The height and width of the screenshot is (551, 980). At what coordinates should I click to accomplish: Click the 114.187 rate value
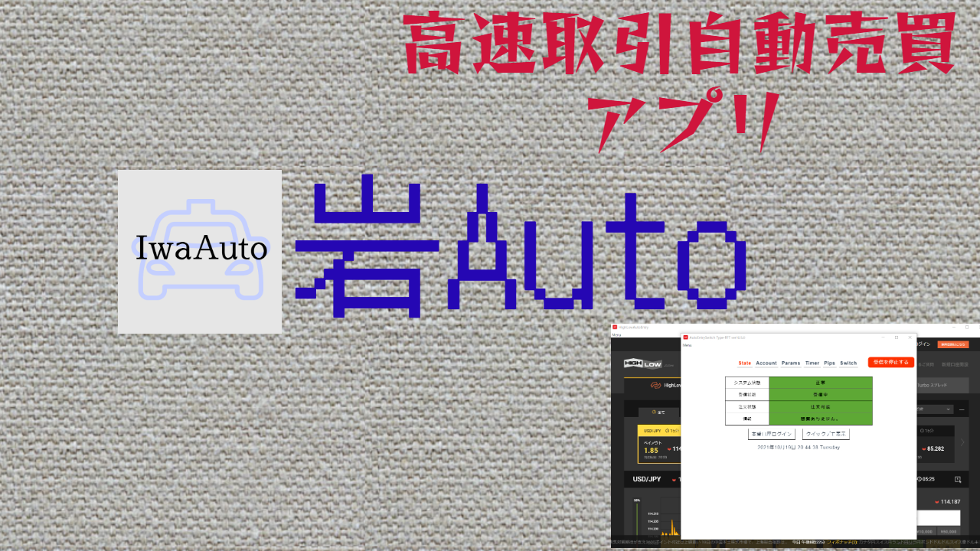coord(949,501)
